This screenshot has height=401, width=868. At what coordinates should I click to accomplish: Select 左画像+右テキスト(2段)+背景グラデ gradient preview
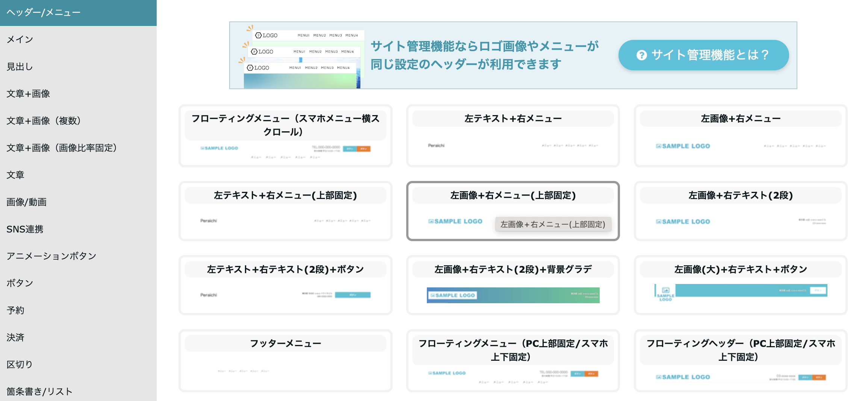click(x=513, y=295)
